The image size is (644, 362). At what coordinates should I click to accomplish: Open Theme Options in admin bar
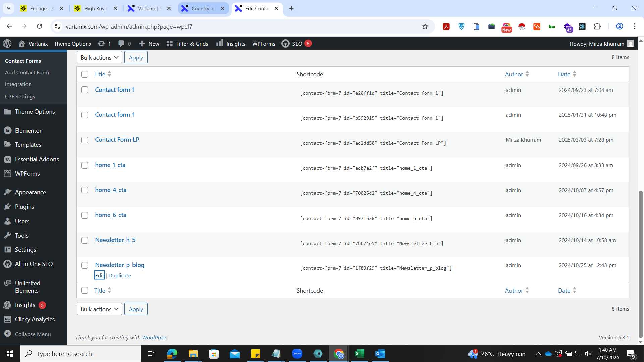(x=72, y=44)
